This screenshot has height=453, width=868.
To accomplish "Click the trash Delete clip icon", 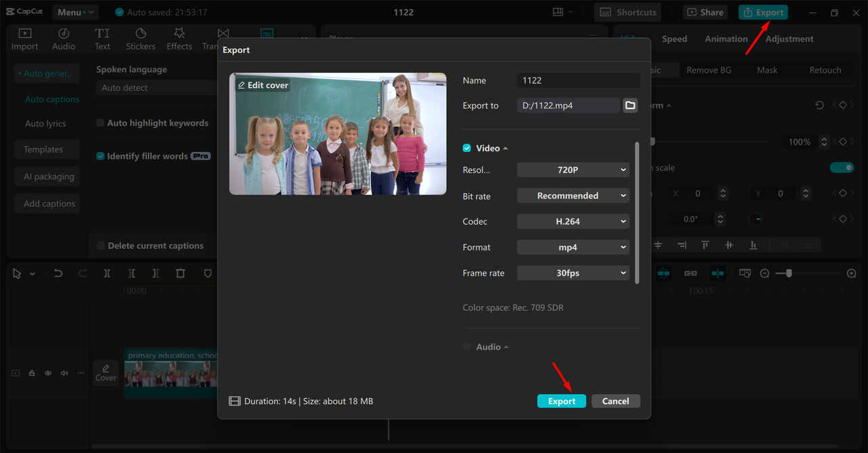I will click(180, 273).
